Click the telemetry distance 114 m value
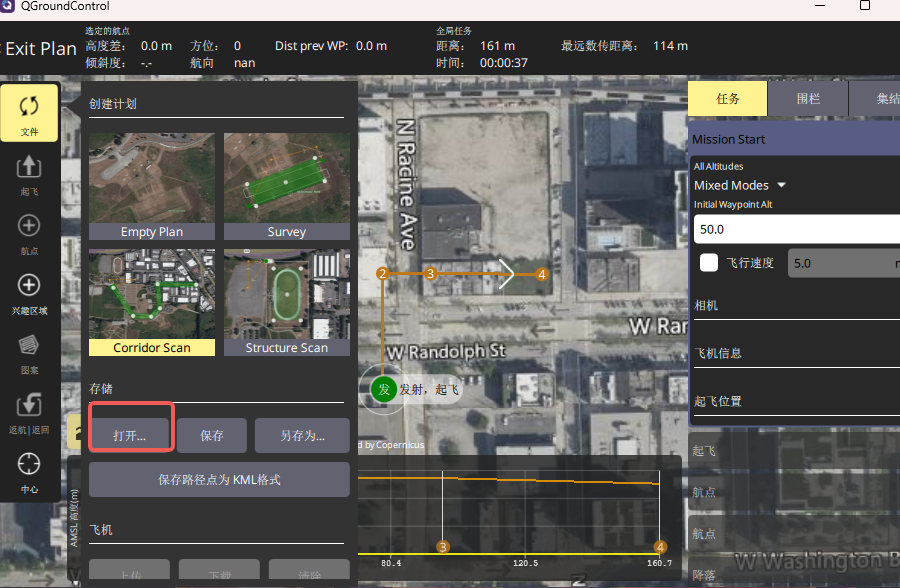Image resolution: width=900 pixels, height=588 pixels. [670, 46]
